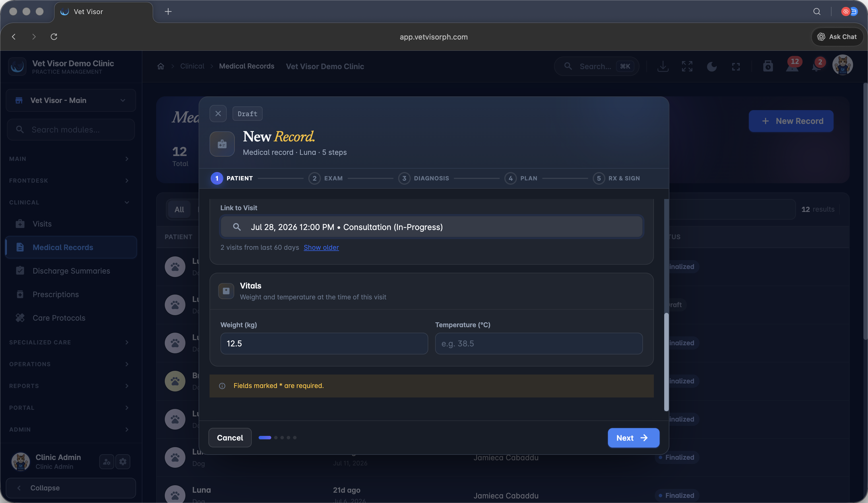Expand the SPECIALIZED CARE sidebar section
This screenshot has width=868, height=503.
pyautogui.click(x=69, y=342)
